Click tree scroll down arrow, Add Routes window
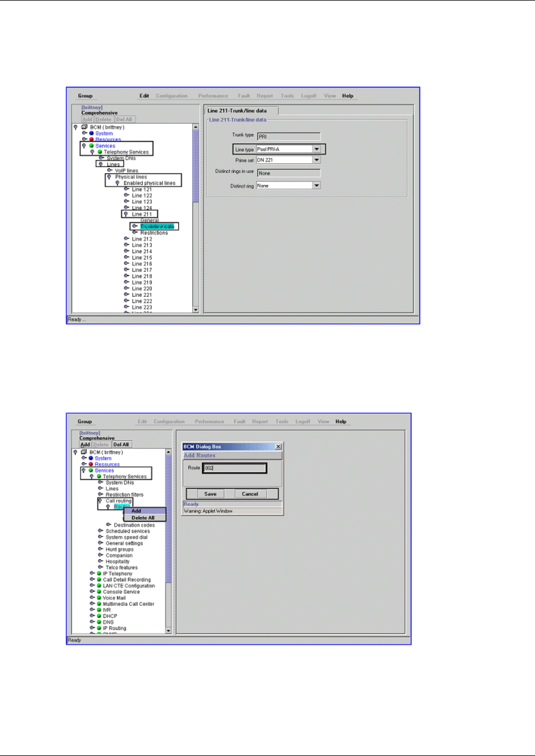 click(x=168, y=630)
